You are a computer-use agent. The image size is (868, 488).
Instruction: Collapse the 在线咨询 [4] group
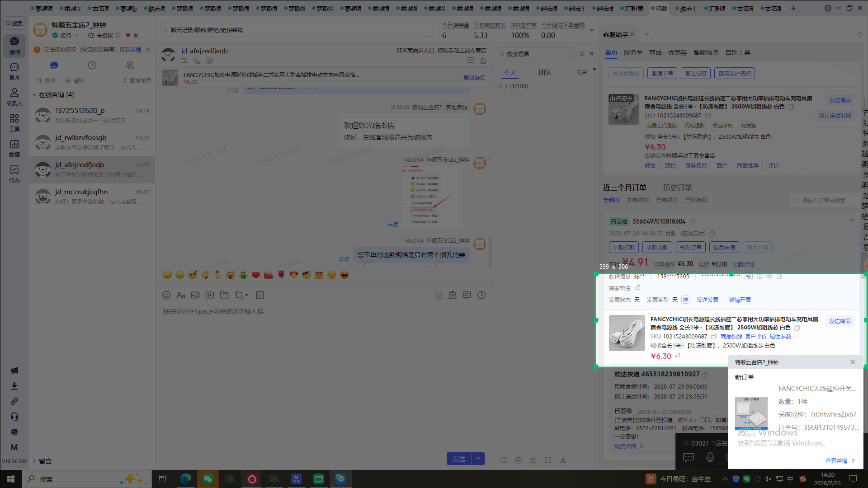pos(34,95)
